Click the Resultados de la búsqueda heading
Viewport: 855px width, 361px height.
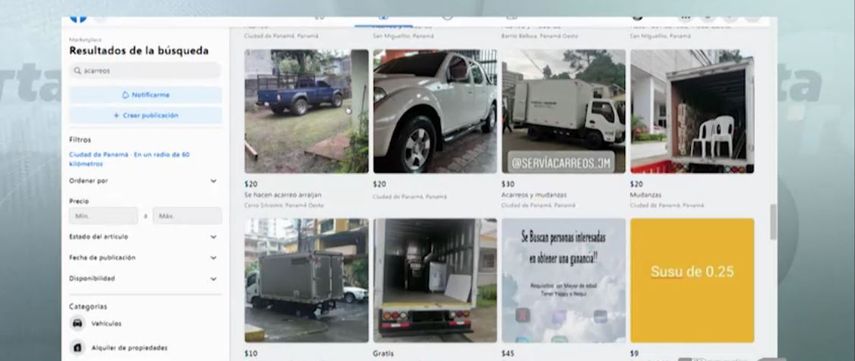click(139, 51)
